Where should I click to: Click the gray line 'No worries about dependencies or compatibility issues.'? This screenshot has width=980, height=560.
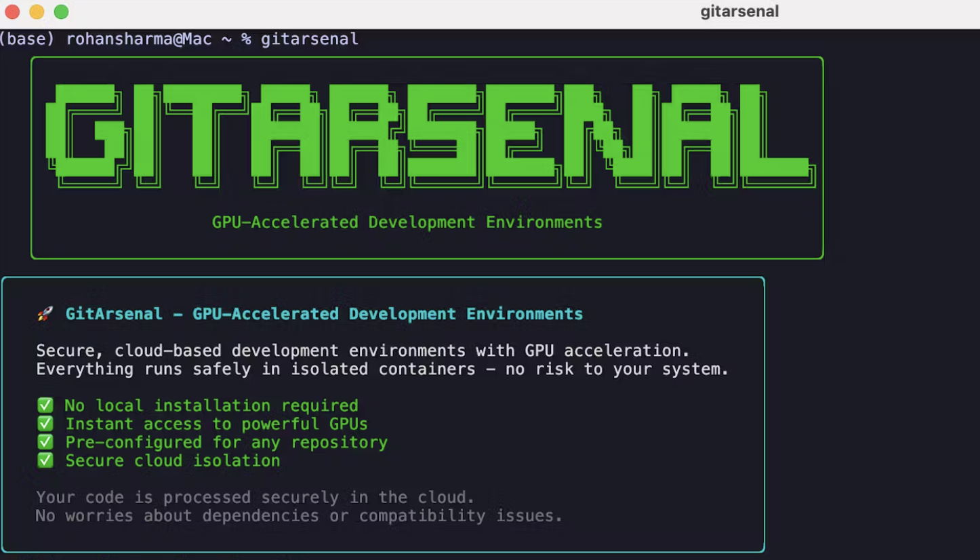299,515
